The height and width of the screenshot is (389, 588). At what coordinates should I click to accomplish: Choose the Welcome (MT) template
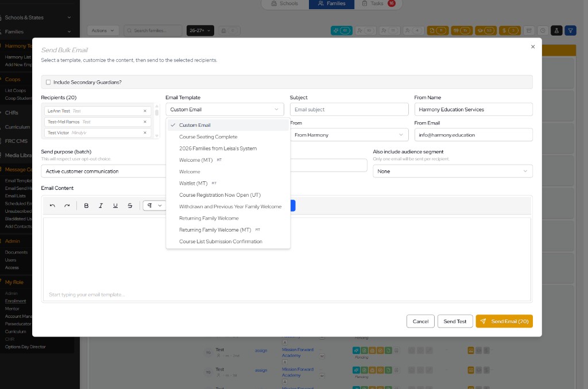tap(228, 160)
